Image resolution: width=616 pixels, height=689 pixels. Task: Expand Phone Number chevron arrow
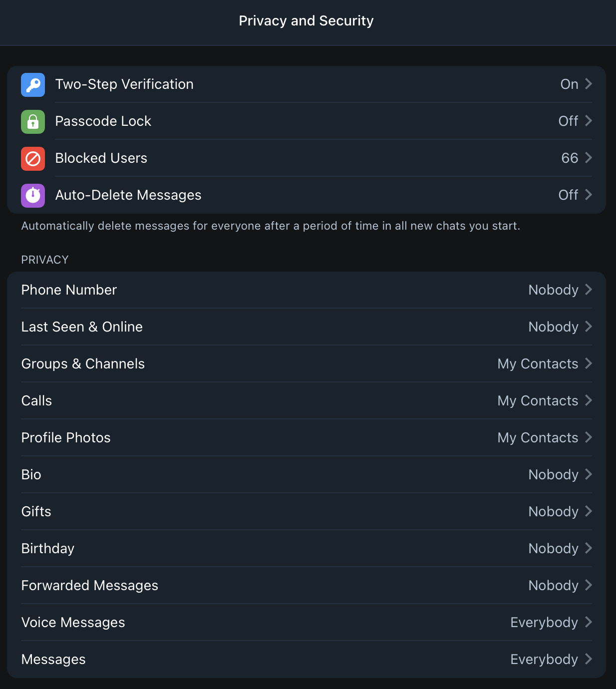(589, 290)
